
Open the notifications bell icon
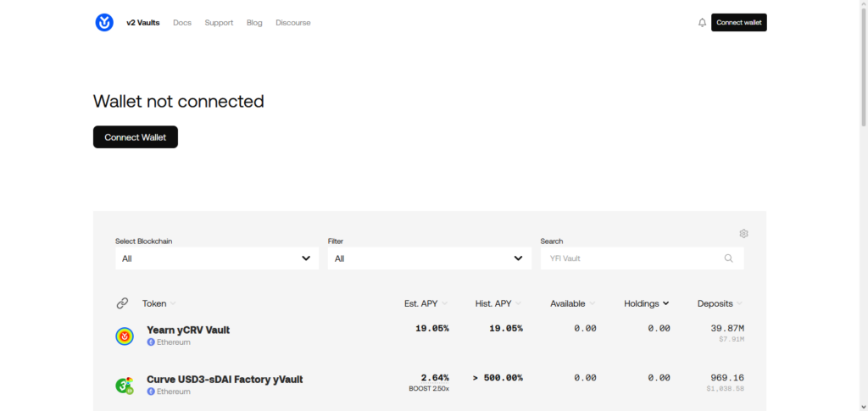[702, 23]
